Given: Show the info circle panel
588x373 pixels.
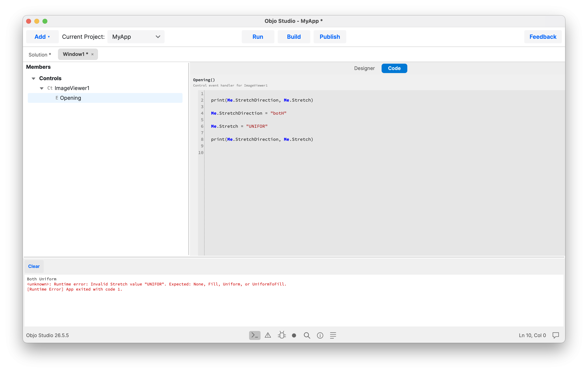Looking at the screenshot, I should coord(320,335).
